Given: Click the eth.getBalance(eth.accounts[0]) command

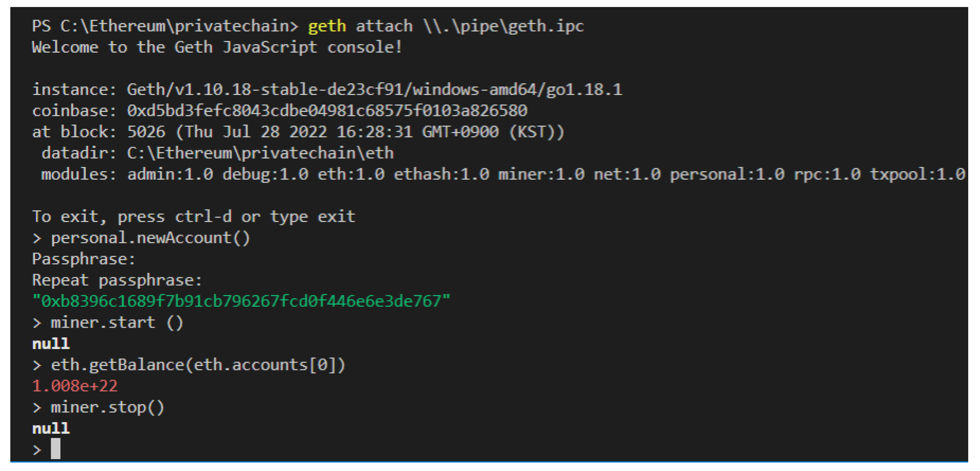Looking at the screenshot, I should (198, 365).
